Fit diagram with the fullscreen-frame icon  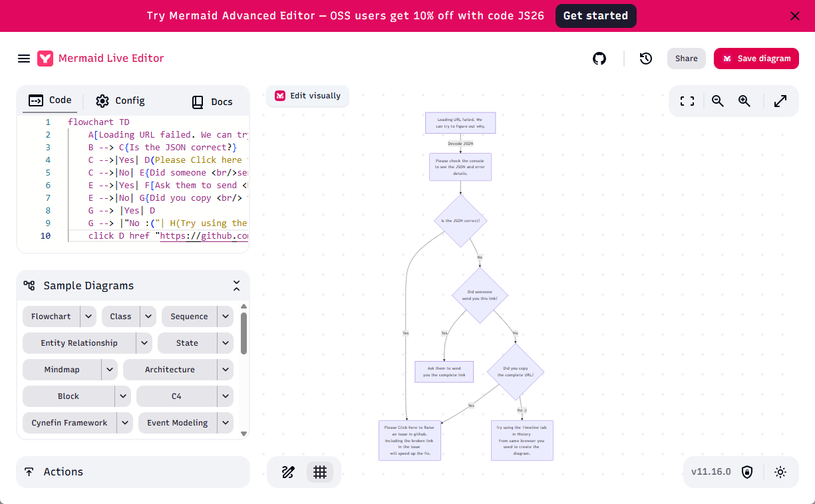tap(687, 101)
